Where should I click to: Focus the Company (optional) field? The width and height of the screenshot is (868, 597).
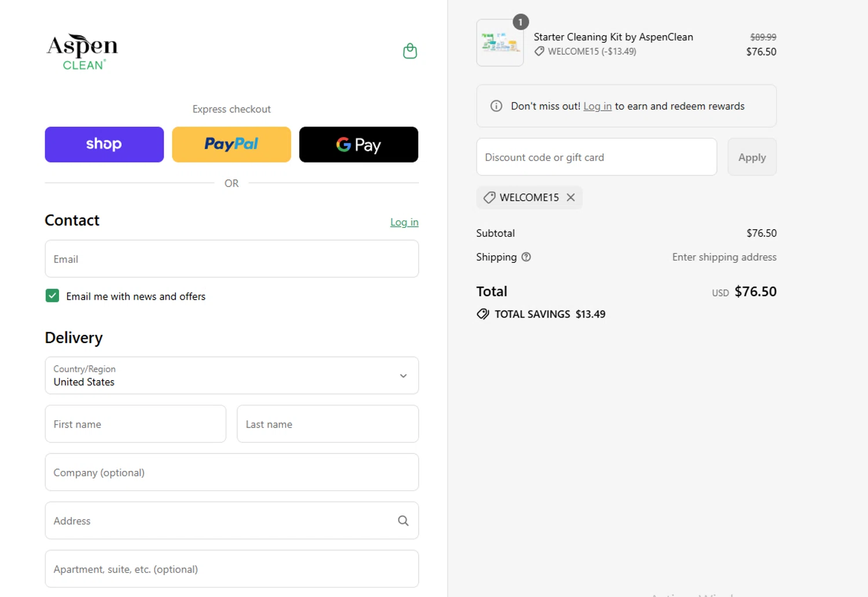point(231,472)
